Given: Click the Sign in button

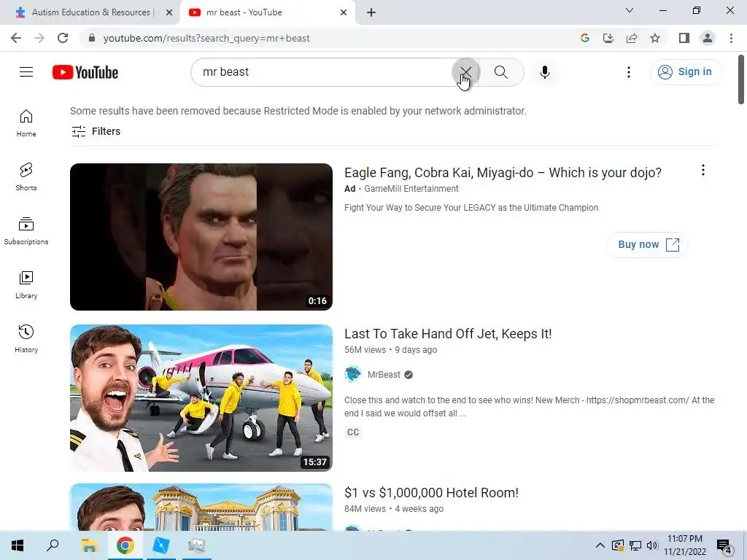Looking at the screenshot, I should click(686, 72).
